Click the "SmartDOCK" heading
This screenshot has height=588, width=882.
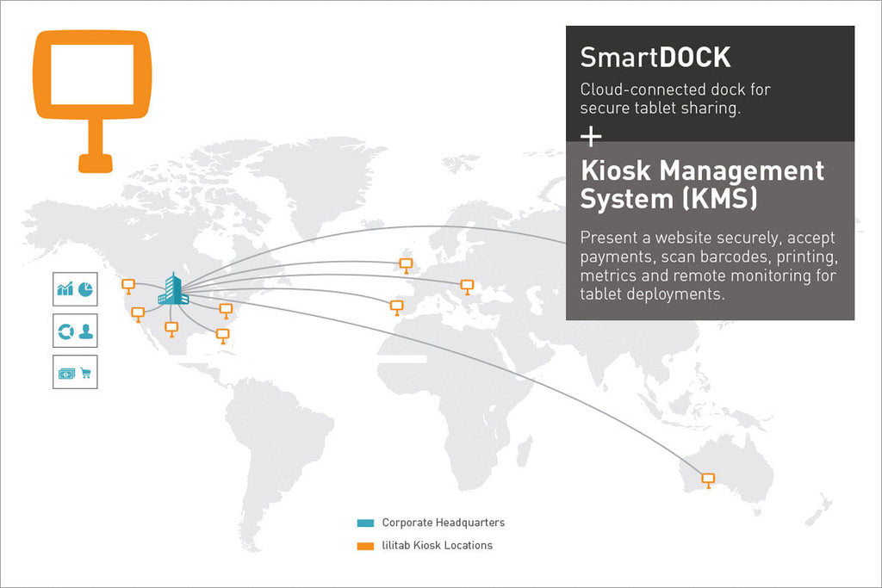pos(655,58)
